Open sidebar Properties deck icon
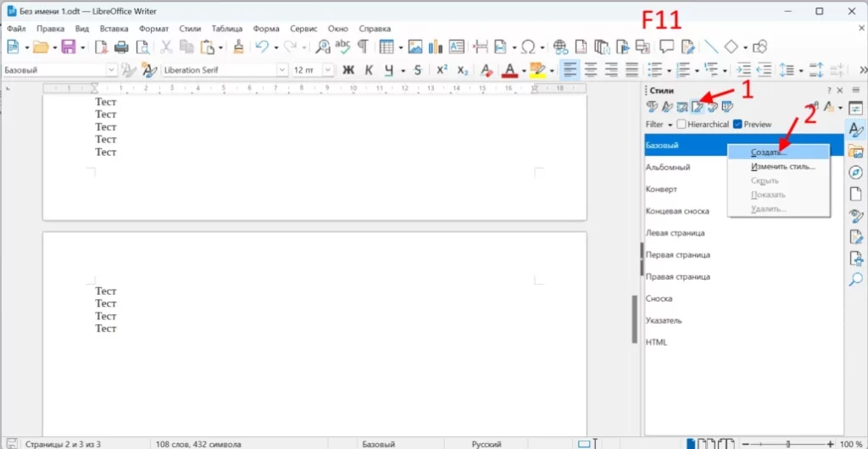Image resolution: width=868 pixels, height=449 pixels. [856, 108]
